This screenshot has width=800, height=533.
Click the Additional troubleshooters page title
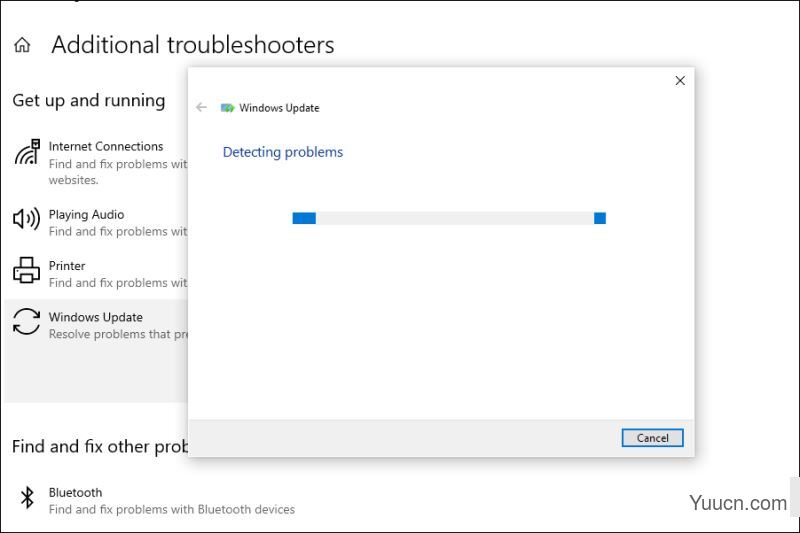click(192, 45)
